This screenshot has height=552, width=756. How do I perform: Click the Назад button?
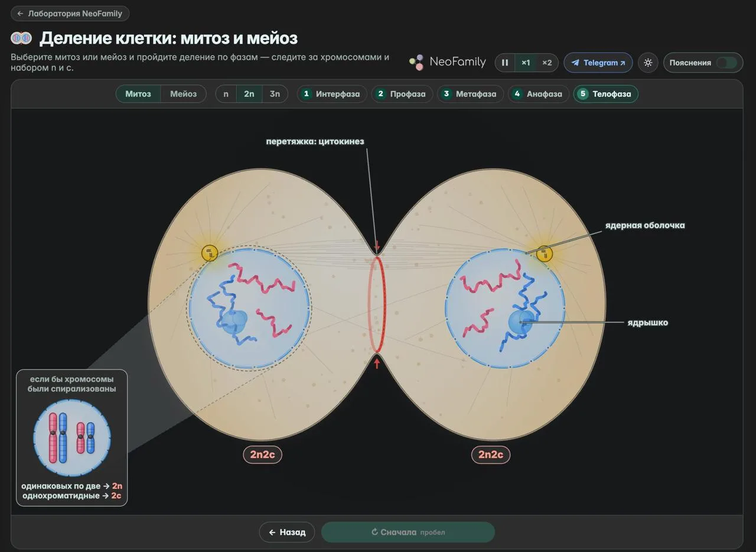click(287, 532)
